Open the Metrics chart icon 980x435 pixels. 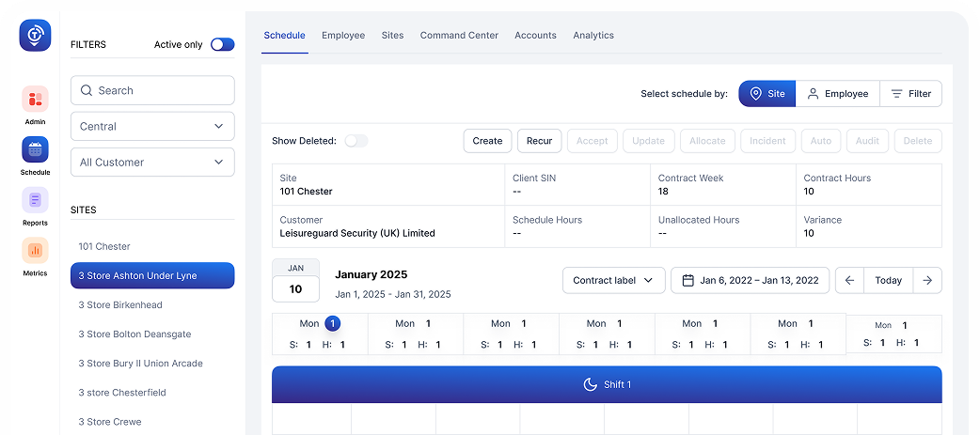[35, 251]
